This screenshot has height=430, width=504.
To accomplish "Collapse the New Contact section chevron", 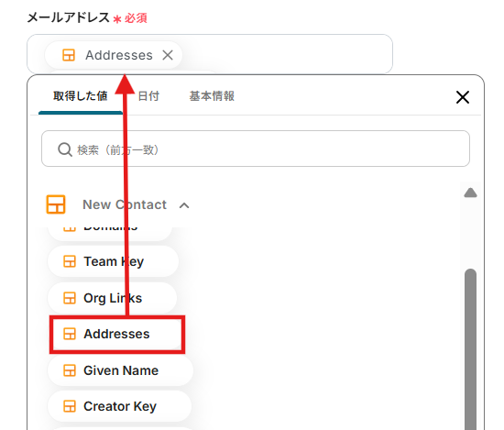I will click(184, 205).
